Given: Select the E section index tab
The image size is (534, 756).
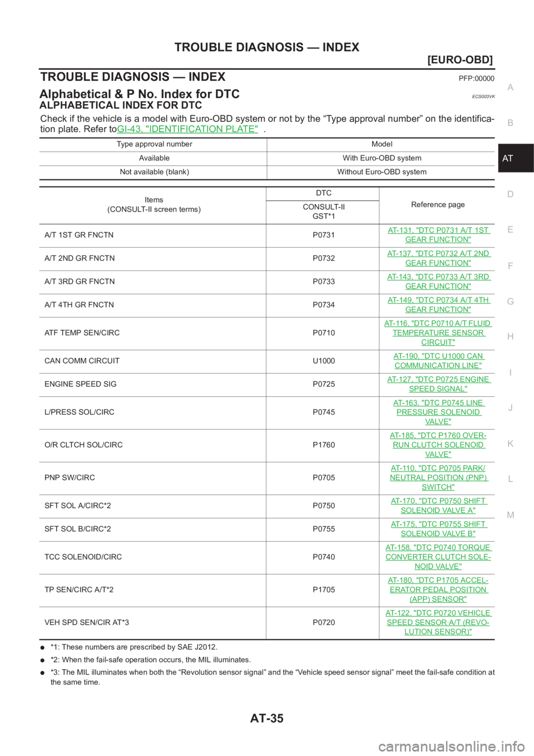Looking at the screenshot, I should (x=510, y=229).
